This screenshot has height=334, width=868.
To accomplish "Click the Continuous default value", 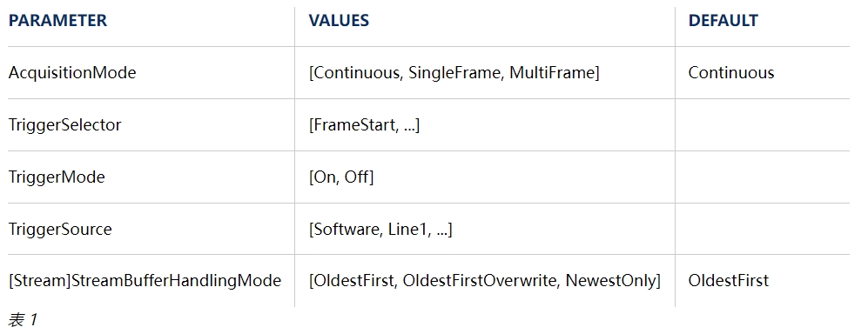I will [x=731, y=73].
